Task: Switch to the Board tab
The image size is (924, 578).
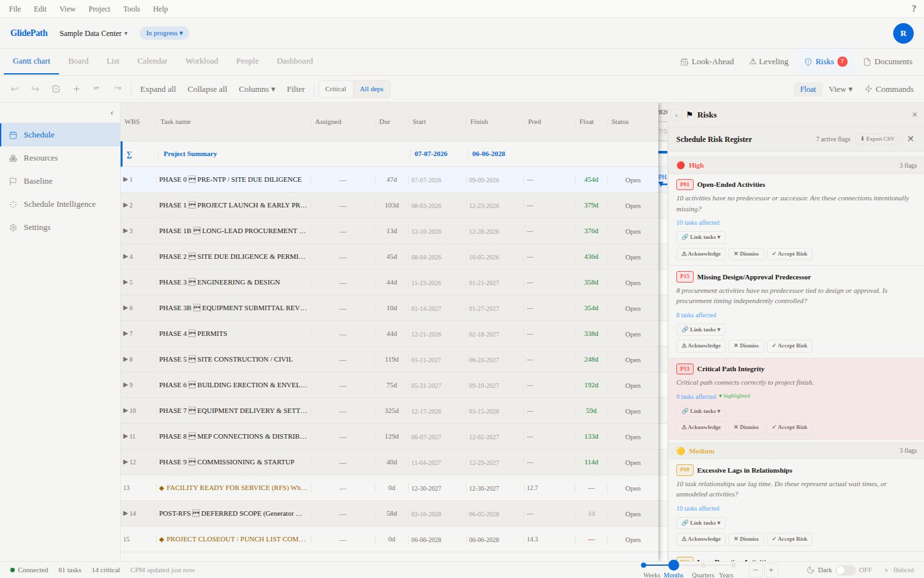Action: [78, 61]
